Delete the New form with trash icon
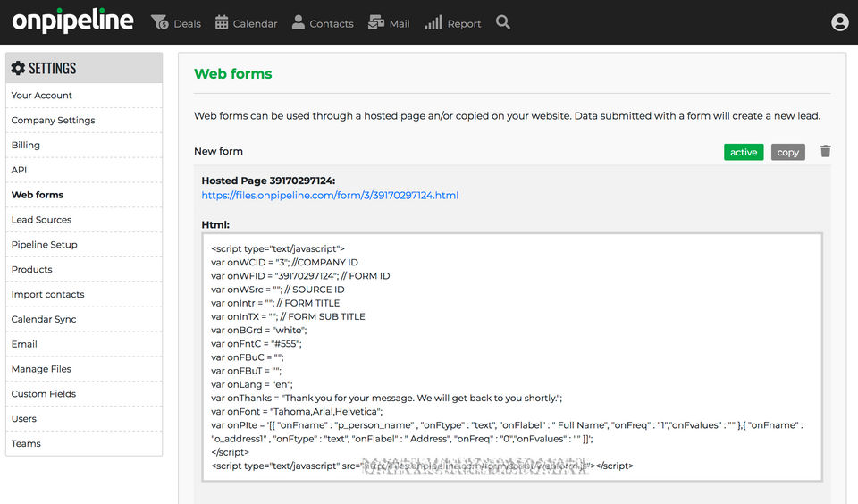The height and width of the screenshot is (504, 858). 825,151
